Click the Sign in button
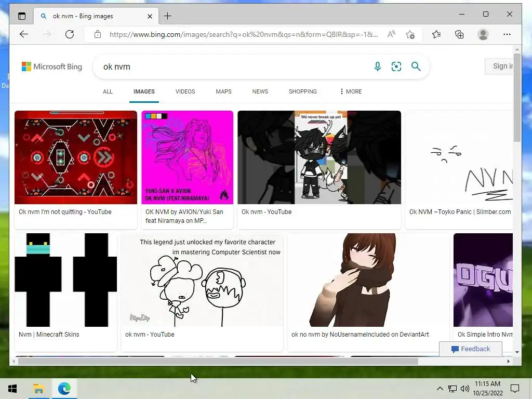This screenshot has height=399, width=532. point(499,66)
